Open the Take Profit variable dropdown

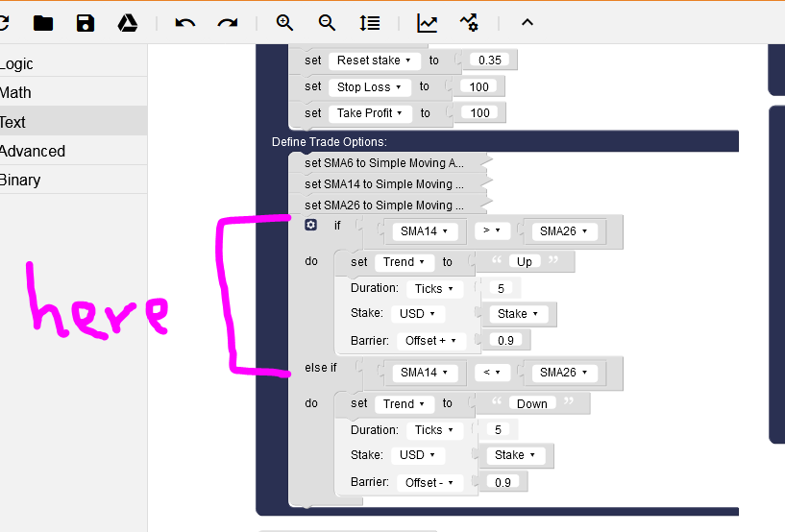click(370, 113)
